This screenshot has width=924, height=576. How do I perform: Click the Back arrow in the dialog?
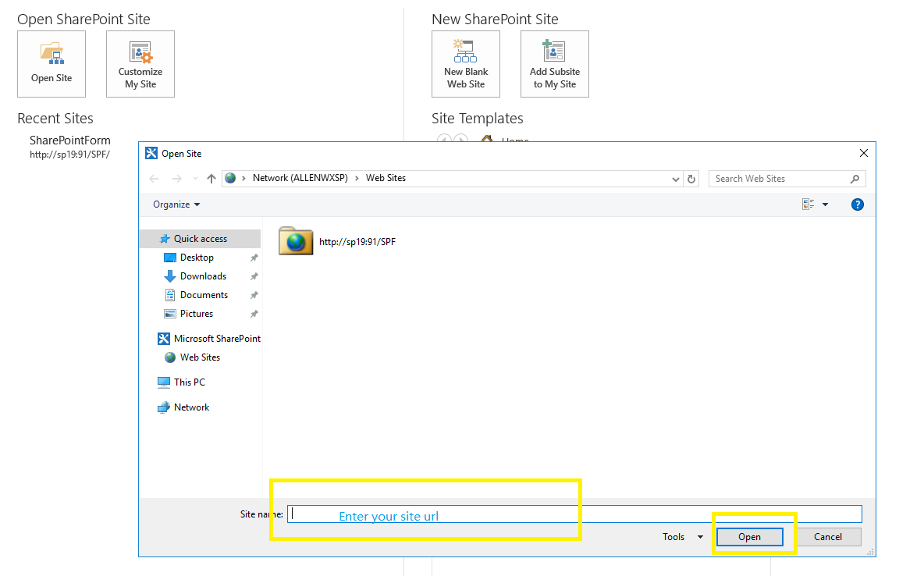point(155,179)
